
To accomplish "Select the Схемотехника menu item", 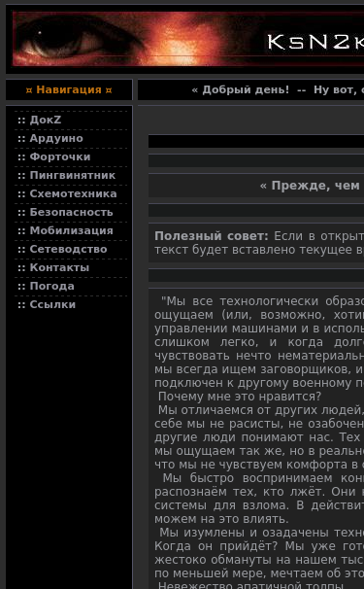I will coord(73,193).
